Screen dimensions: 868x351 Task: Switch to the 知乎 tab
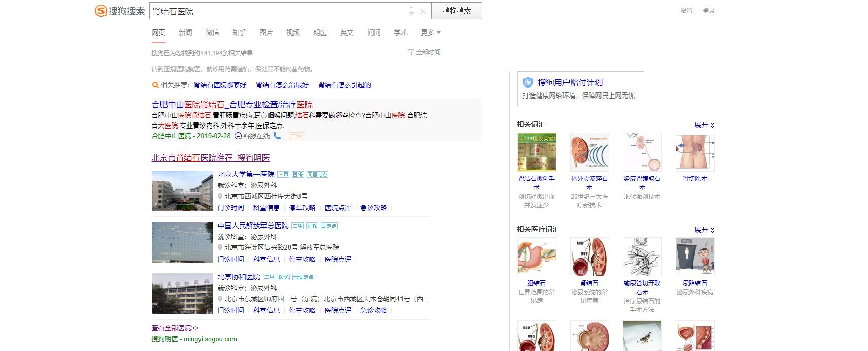click(x=239, y=33)
